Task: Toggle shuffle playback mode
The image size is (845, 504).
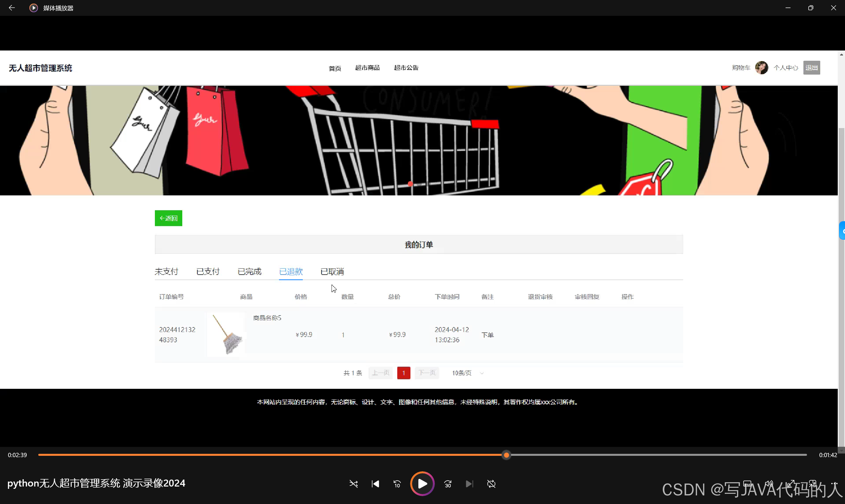Action: 353,484
